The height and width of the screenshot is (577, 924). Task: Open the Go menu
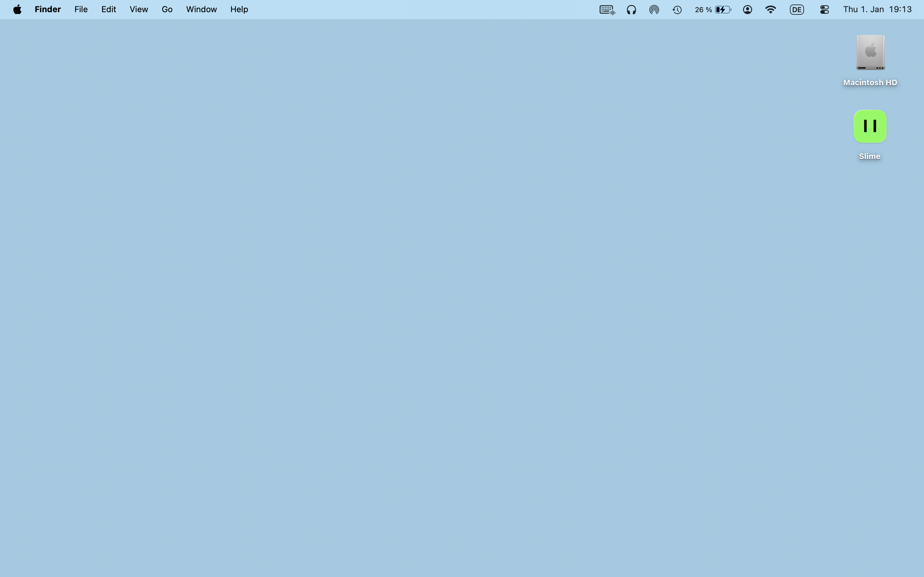[167, 10]
